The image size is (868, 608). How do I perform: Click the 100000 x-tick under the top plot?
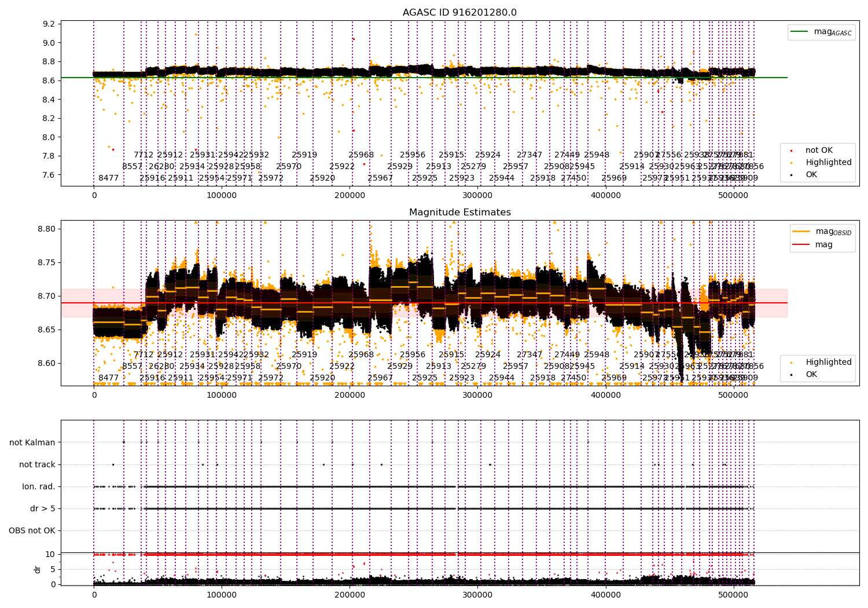pos(222,196)
